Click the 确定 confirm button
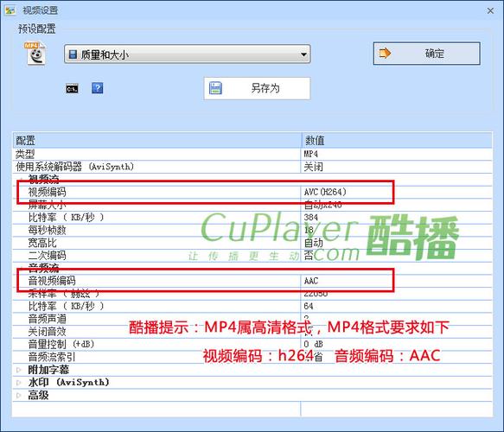Viewport: 504px width, 432px height. point(426,54)
